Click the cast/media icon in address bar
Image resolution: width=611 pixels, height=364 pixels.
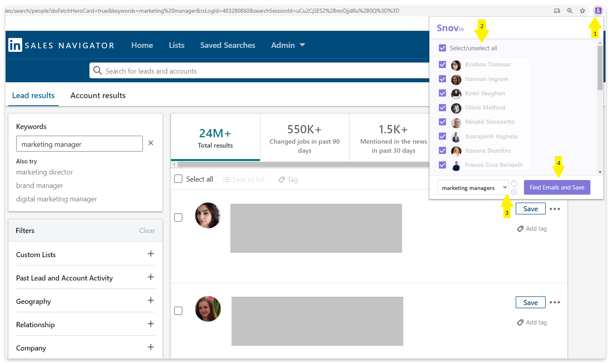coord(557,11)
